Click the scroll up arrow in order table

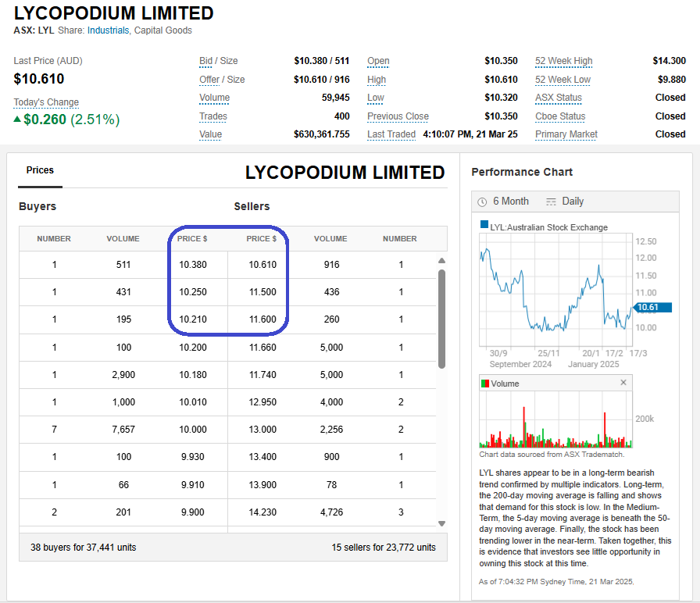click(x=441, y=261)
